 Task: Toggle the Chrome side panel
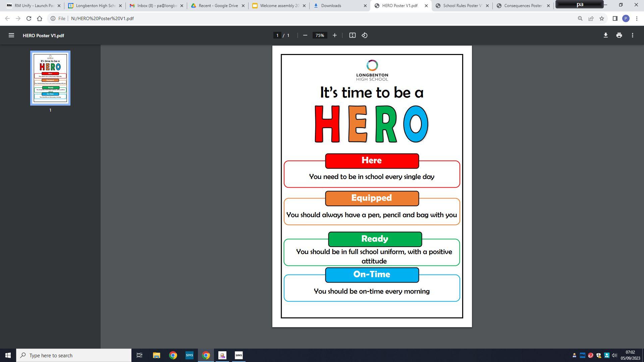click(x=615, y=18)
